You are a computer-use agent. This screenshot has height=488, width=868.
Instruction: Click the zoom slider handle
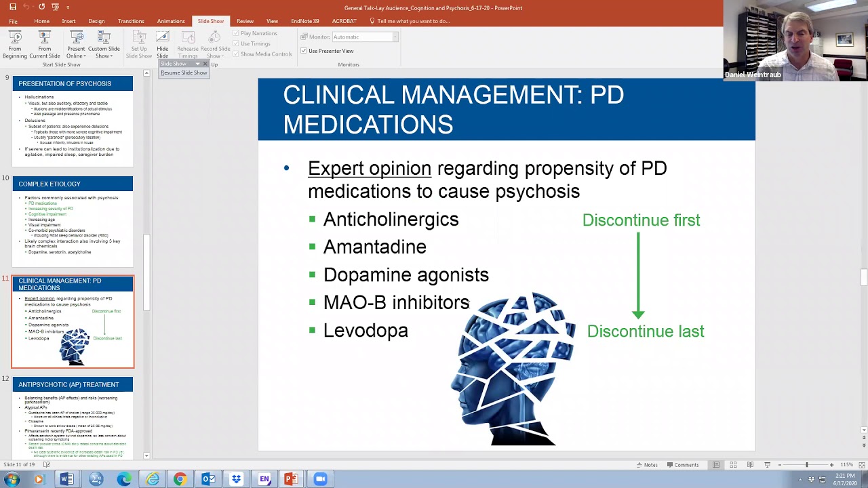(806, 465)
